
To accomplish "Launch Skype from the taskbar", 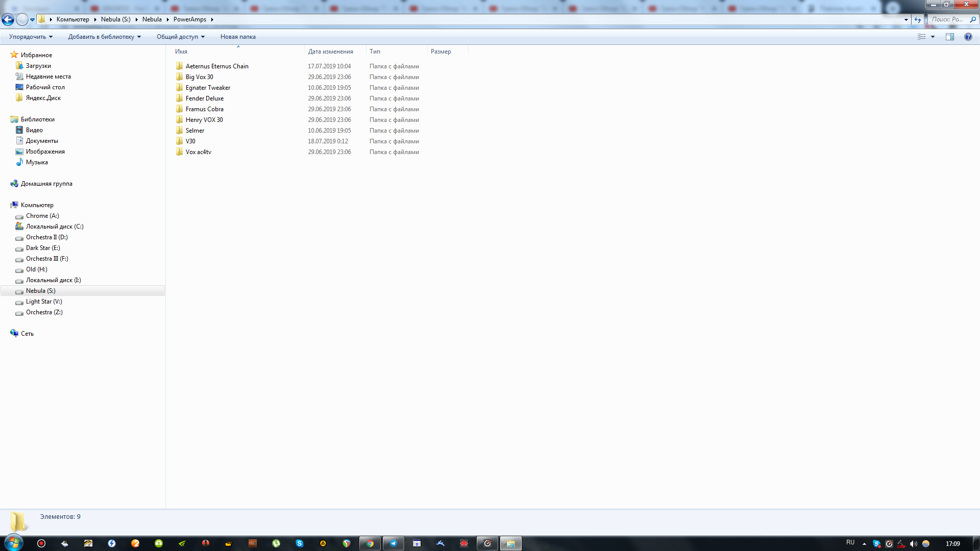I will click(x=300, y=543).
